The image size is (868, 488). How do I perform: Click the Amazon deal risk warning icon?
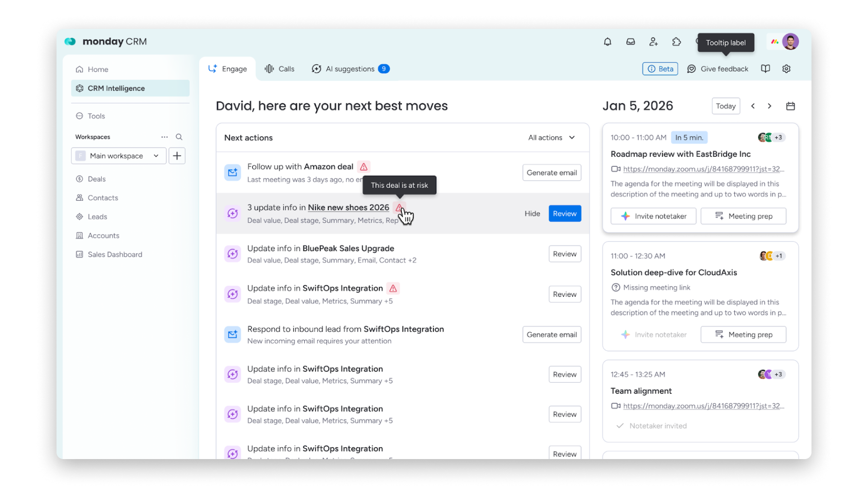(x=364, y=167)
